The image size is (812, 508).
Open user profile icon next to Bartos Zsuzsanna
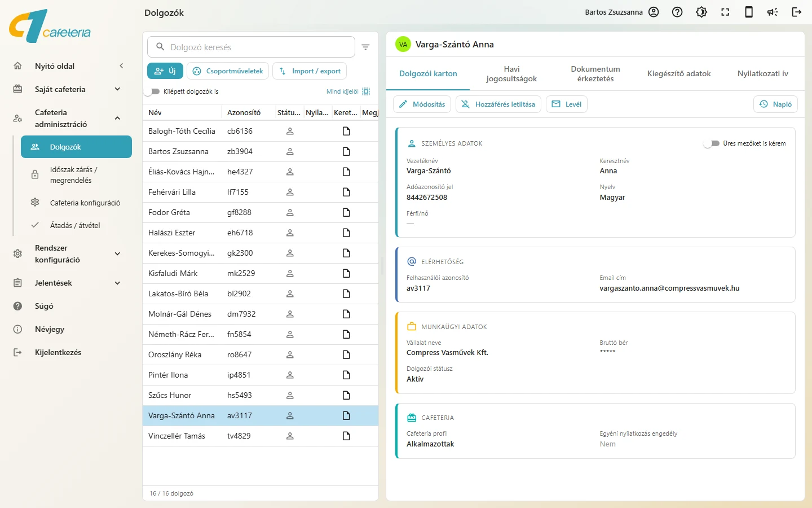point(654,12)
